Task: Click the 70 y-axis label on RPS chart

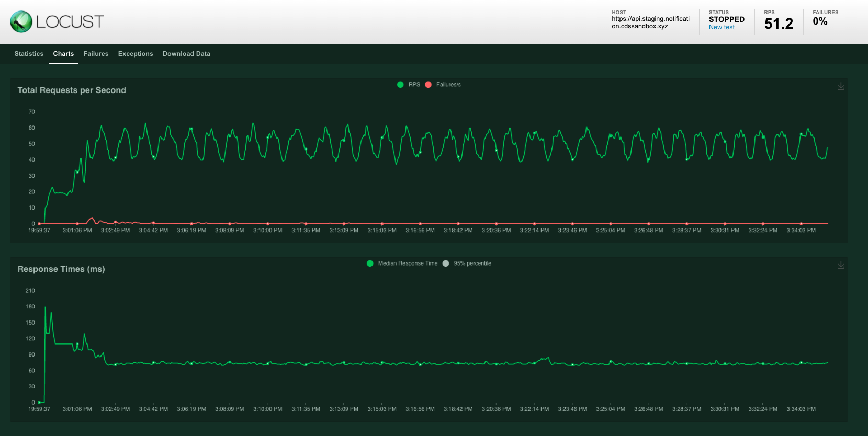Action: tap(32, 112)
